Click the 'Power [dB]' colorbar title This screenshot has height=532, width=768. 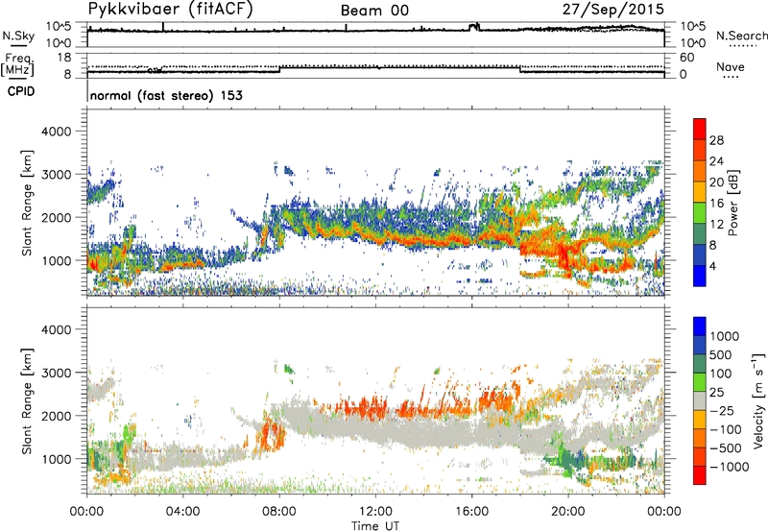pos(733,203)
